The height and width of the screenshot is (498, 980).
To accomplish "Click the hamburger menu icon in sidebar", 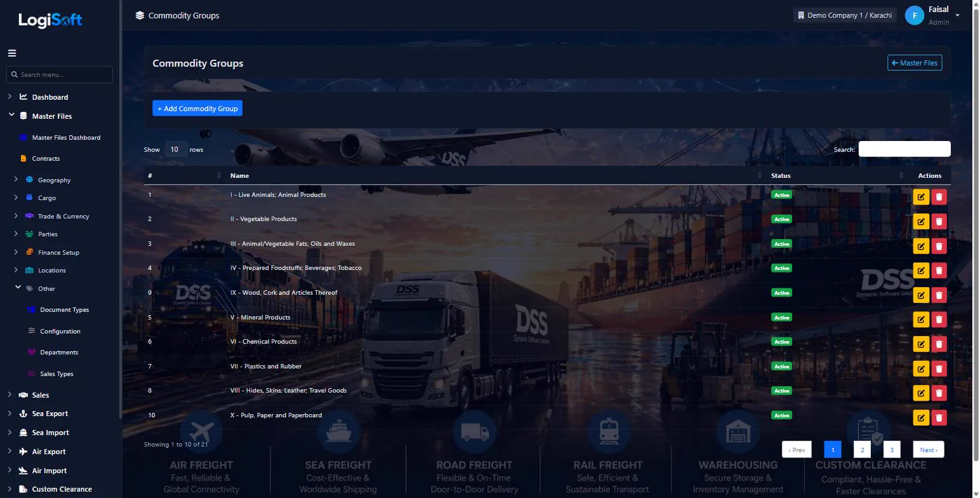I will coord(12,53).
